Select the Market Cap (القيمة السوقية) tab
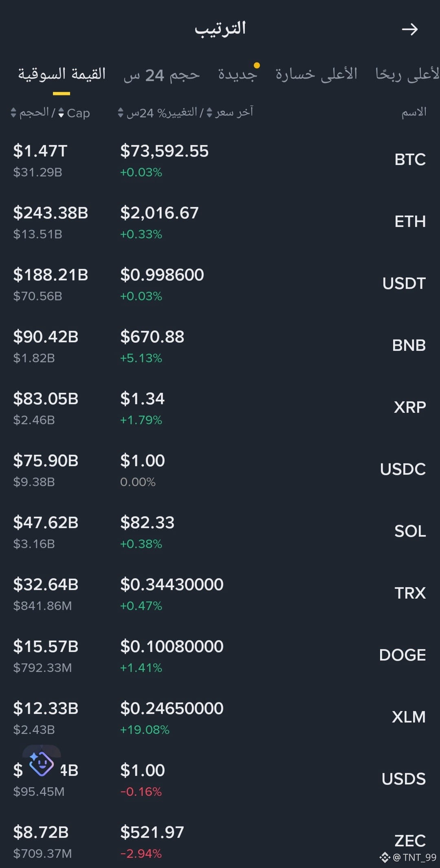Viewport: 440px width, 868px height. coord(62,74)
